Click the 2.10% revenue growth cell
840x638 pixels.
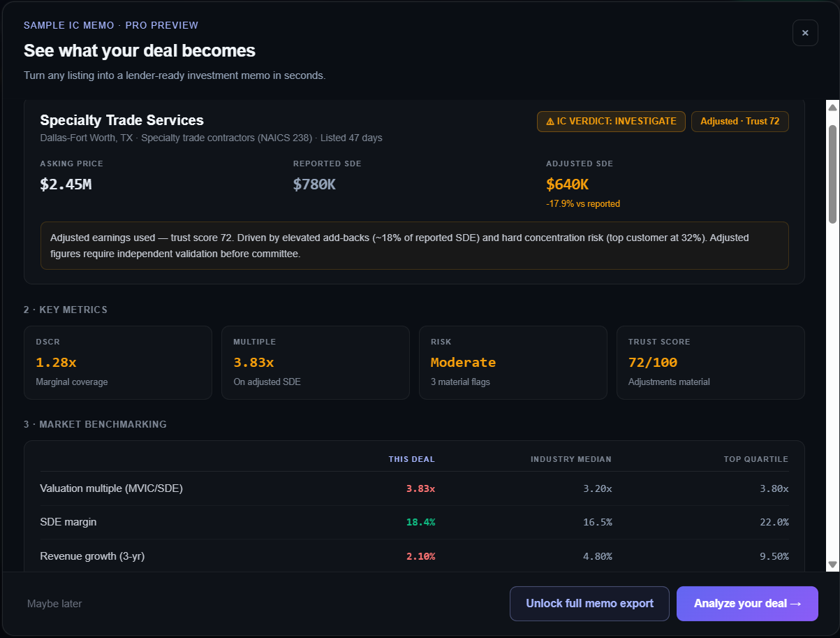click(x=420, y=556)
